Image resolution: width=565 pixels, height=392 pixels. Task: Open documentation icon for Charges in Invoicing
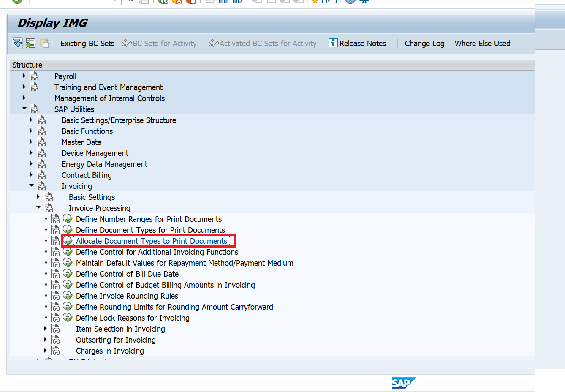(x=56, y=351)
